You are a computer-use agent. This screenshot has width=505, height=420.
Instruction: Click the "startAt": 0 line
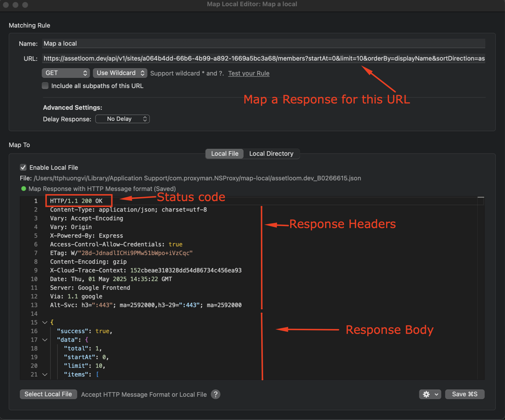coord(86,357)
